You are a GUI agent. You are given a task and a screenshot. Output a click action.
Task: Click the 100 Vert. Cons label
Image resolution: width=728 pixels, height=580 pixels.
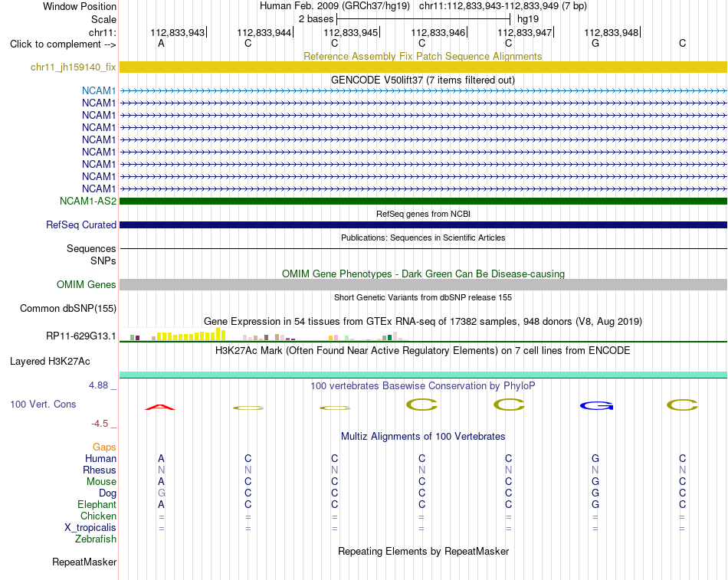[x=43, y=404]
